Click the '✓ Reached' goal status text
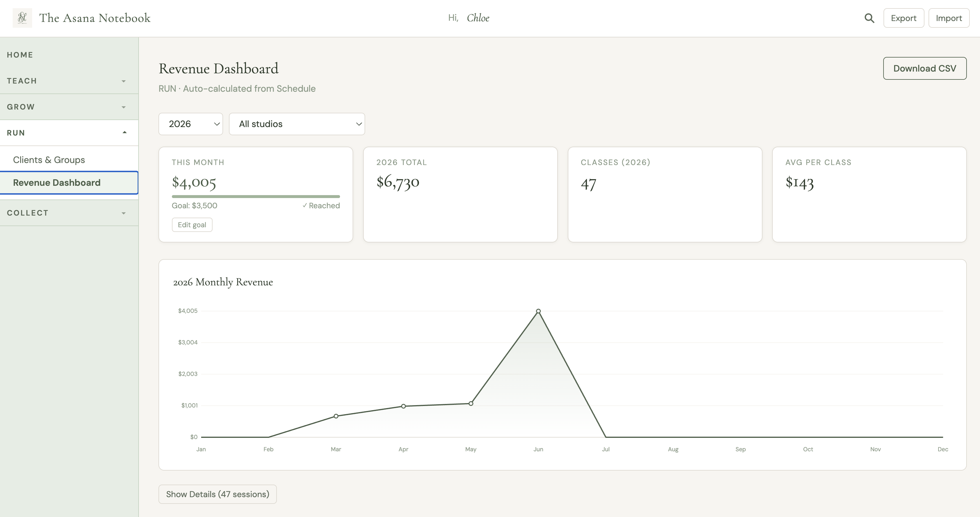Image resolution: width=980 pixels, height=517 pixels. pyautogui.click(x=321, y=206)
